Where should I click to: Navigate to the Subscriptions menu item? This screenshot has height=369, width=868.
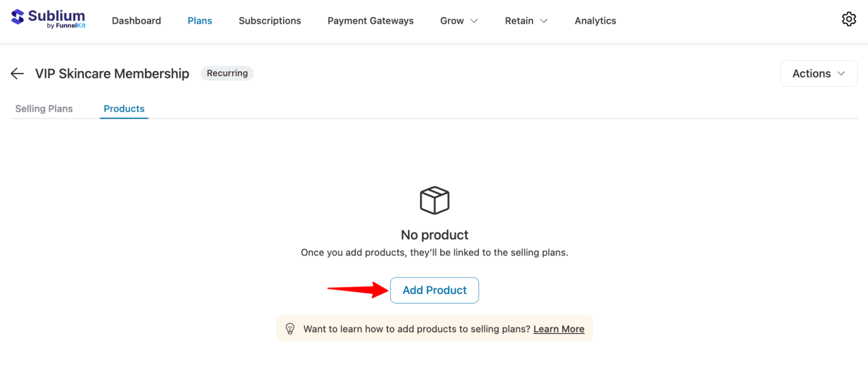coord(270,20)
